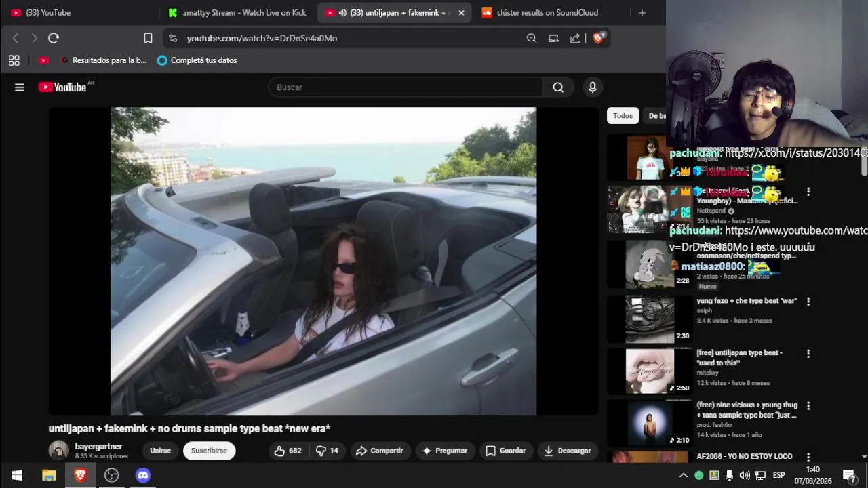This screenshot has width=868, height=488.
Task: Click the zoom-out magnifier in address bar
Action: coord(532,38)
